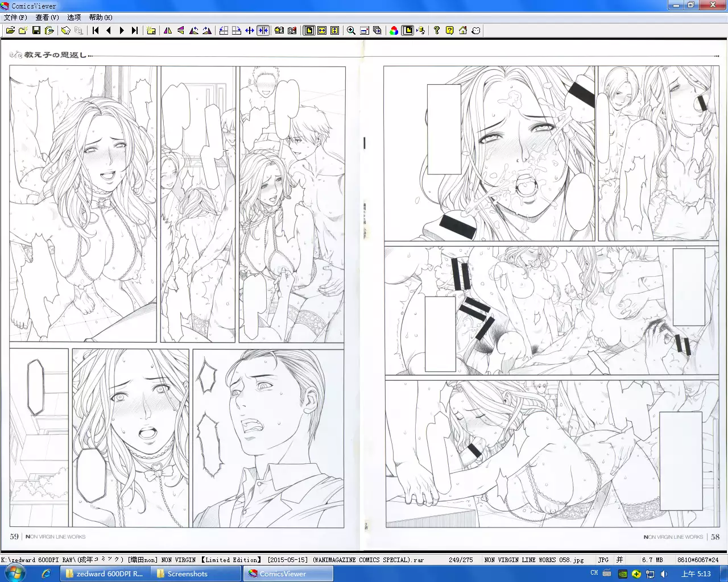
Task: Open the 查看(V) menu
Action: point(47,18)
